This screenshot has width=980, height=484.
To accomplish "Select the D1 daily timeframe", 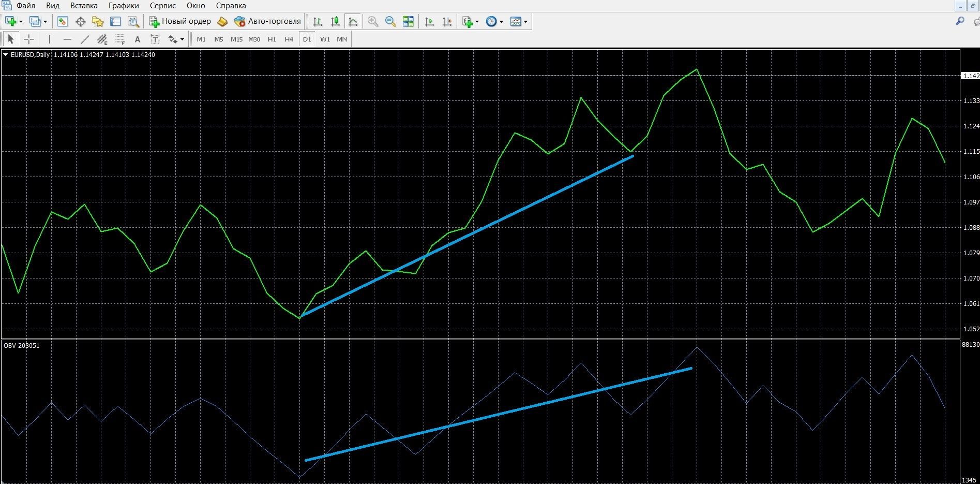I will [307, 39].
